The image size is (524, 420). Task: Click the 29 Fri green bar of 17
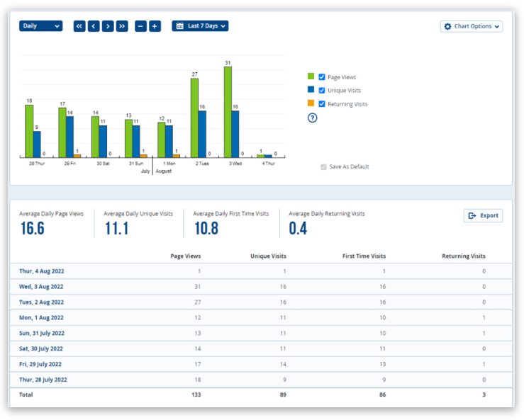tap(62, 132)
